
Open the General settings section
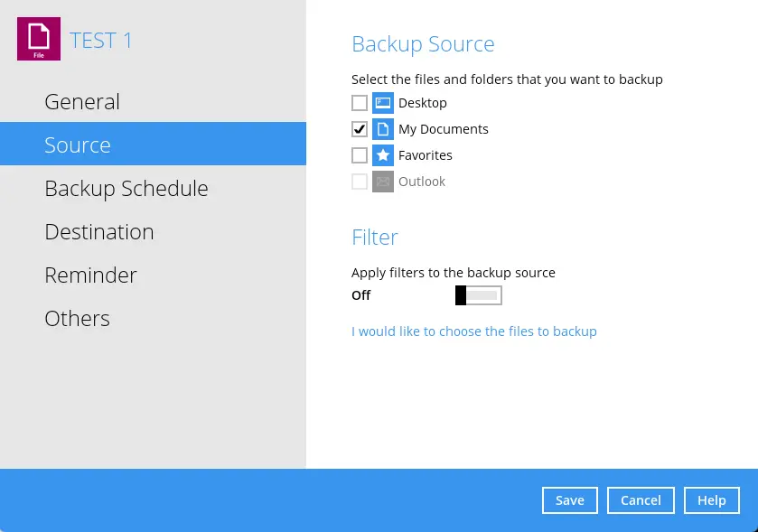click(81, 101)
